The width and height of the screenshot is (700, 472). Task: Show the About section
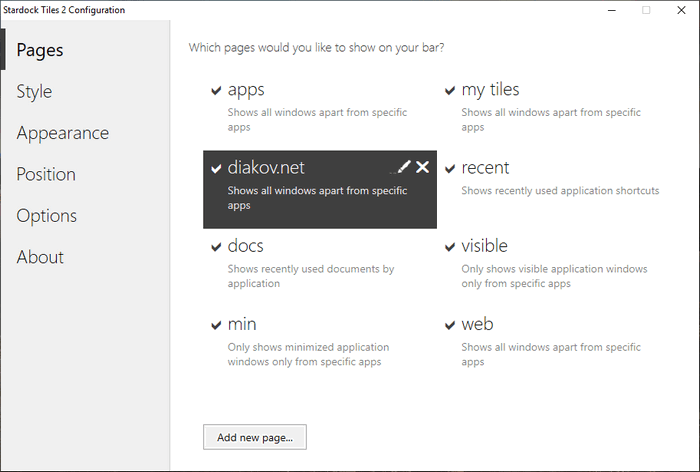40,257
